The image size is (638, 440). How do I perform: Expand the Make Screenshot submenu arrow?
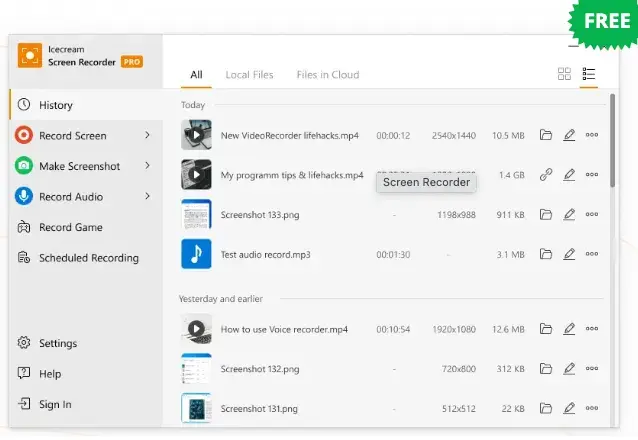(x=147, y=166)
